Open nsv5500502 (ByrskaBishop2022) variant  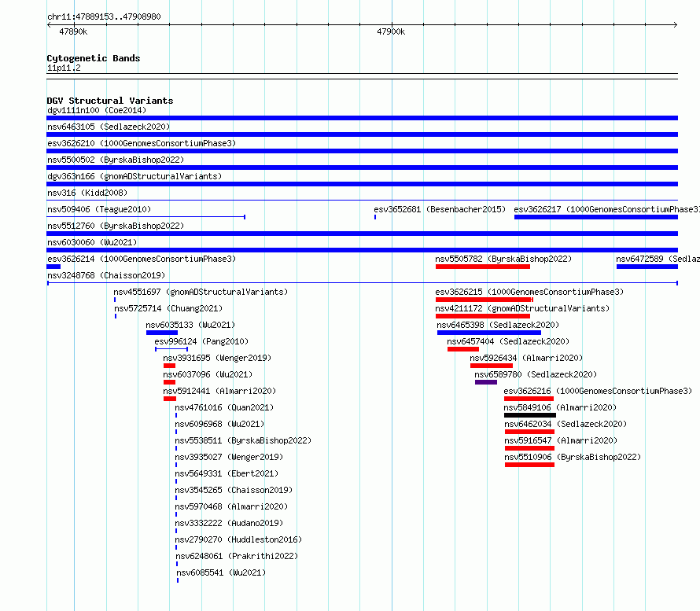click(116, 160)
